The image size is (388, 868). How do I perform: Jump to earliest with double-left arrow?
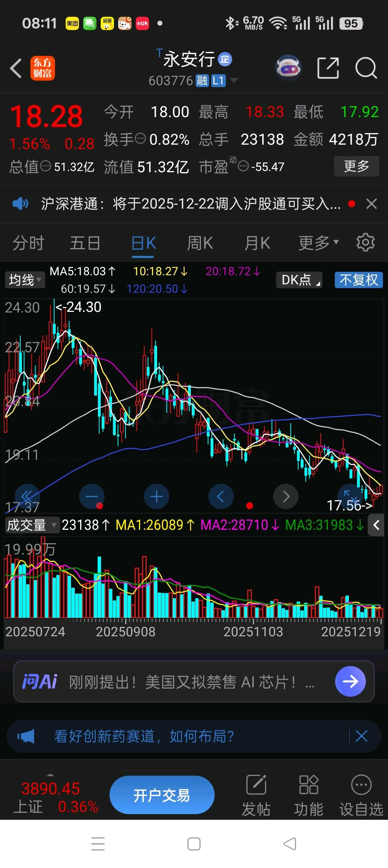coord(27,496)
